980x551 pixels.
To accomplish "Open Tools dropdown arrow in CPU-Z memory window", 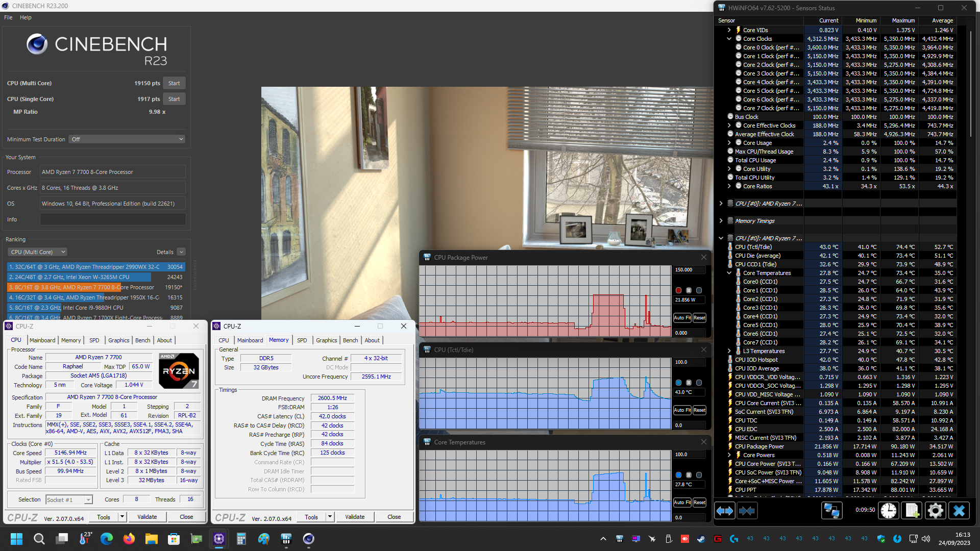I will [330, 517].
